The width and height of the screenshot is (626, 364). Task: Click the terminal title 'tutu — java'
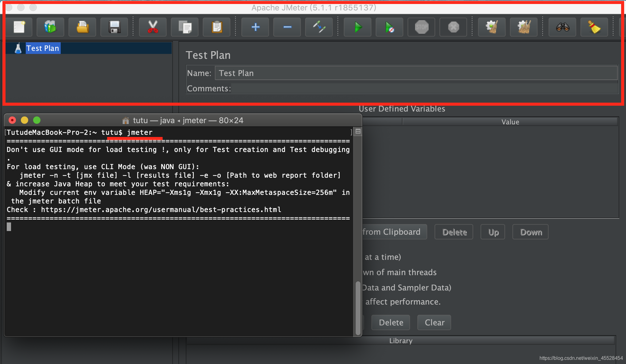pyautogui.click(x=154, y=120)
